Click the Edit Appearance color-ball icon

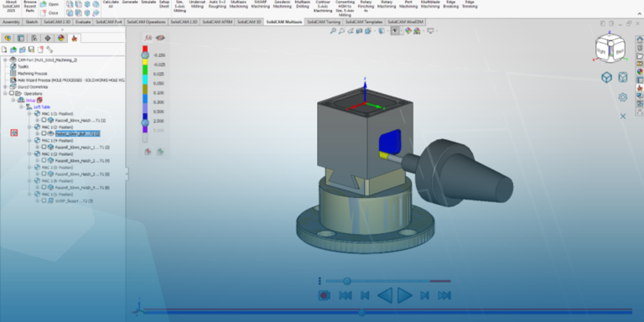click(x=408, y=31)
